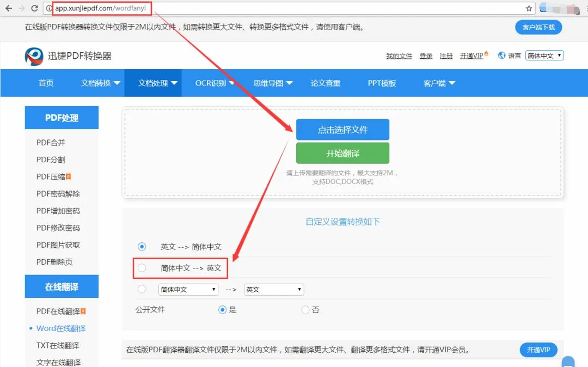Open the source language 简体中文 dropdown
This screenshot has height=367, width=588.
[188, 289]
